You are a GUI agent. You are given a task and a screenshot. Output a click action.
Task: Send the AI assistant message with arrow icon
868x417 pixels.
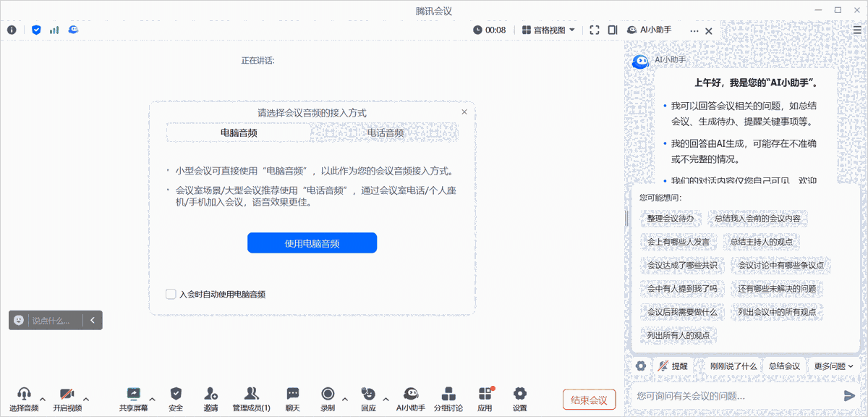click(x=849, y=395)
